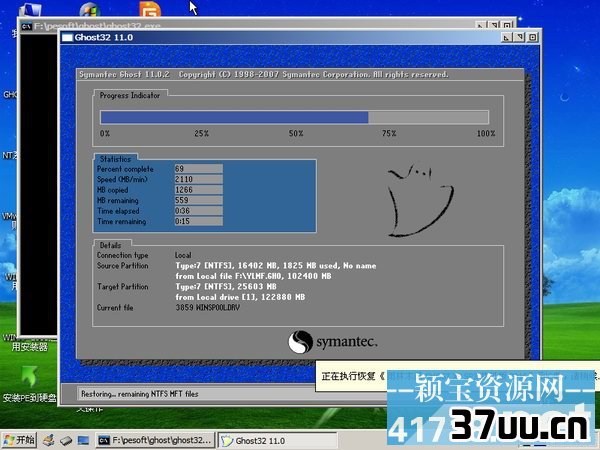Viewport: 600px width, 450px height.
Task: Click the Ghost32 11.0 taskbar button
Action: click(x=277, y=440)
